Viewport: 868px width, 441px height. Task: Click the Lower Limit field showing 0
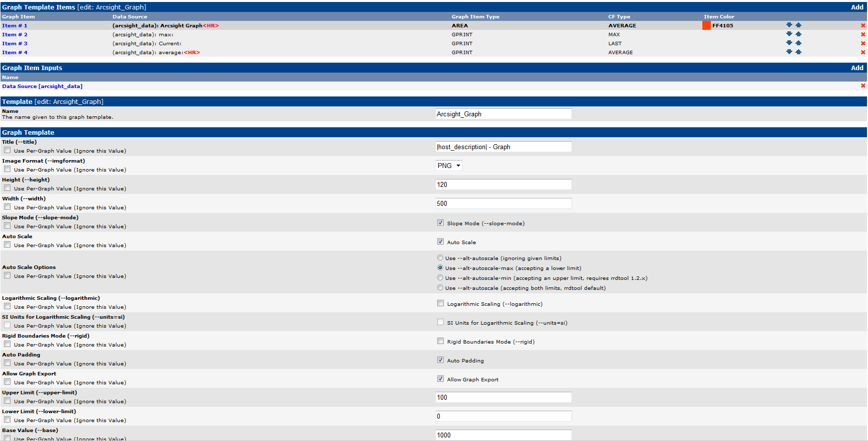(x=503, y=416)
